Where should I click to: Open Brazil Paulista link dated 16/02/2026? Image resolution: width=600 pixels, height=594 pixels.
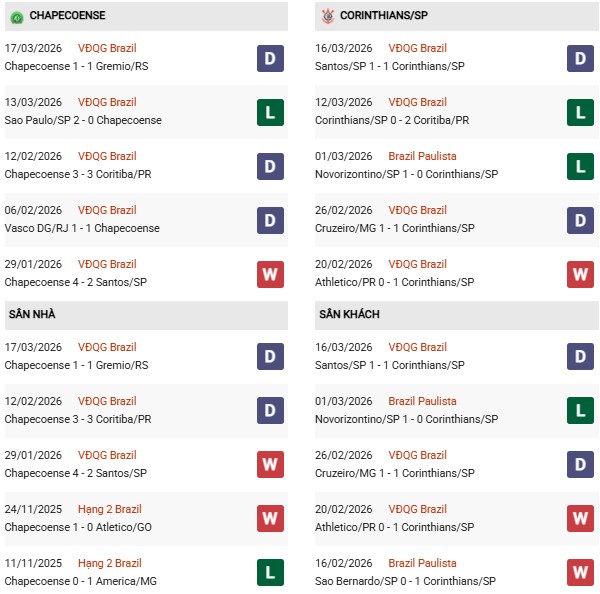pyautogui.click(x=422, y=563)
